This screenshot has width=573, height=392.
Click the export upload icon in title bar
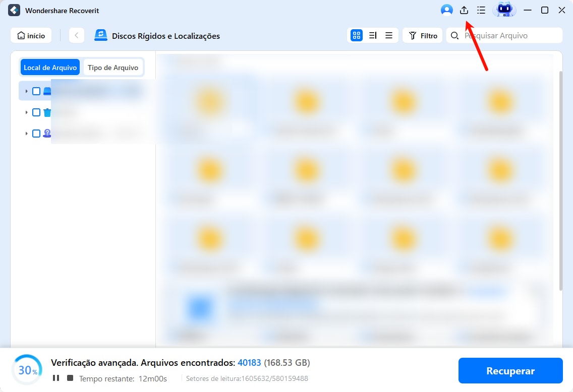pyautogui.click(x=464, y=10)
